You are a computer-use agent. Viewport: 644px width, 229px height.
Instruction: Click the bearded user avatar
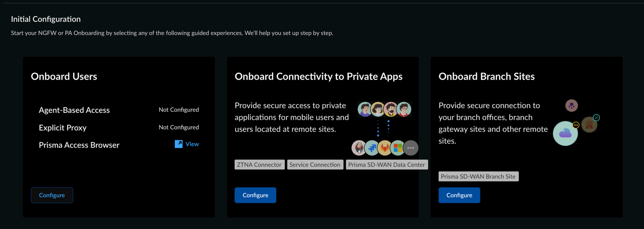coord(391,109)
